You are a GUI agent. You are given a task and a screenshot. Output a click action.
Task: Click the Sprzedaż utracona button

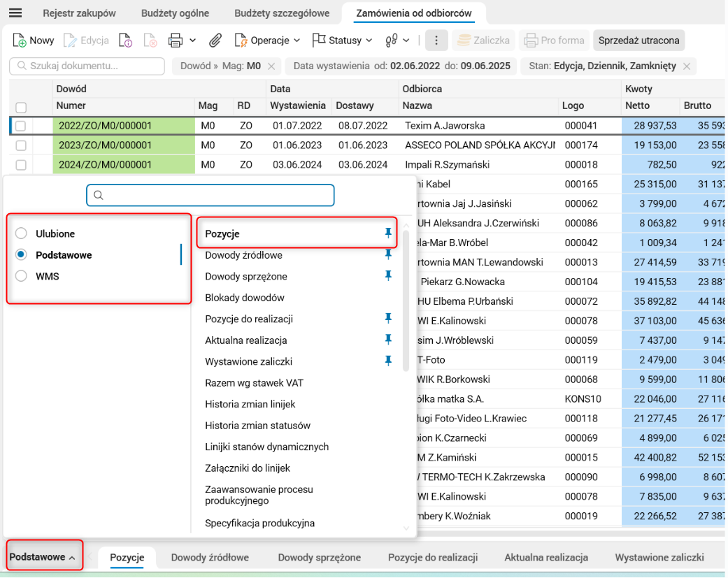coord(638,41)
